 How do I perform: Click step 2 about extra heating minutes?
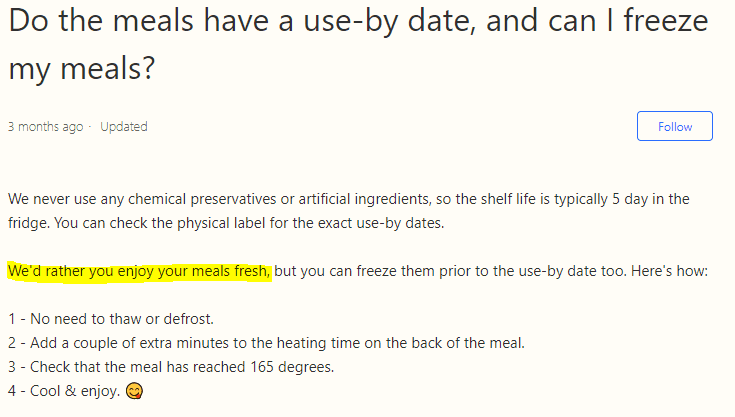point(266,343)
